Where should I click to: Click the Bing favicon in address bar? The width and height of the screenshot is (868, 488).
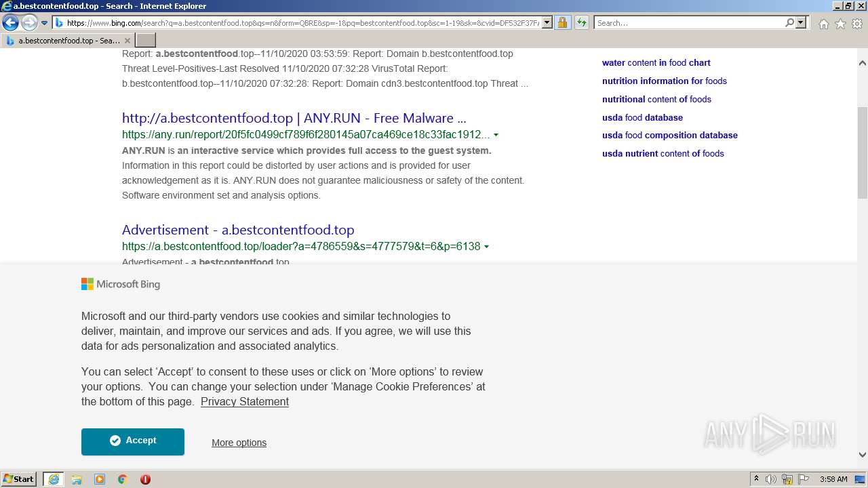click(x=60, y=23)
